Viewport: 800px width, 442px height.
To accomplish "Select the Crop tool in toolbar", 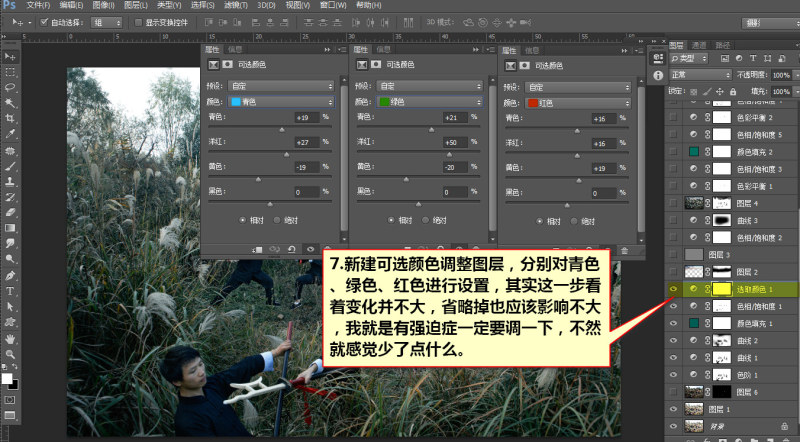I will [x=10, y=118].
